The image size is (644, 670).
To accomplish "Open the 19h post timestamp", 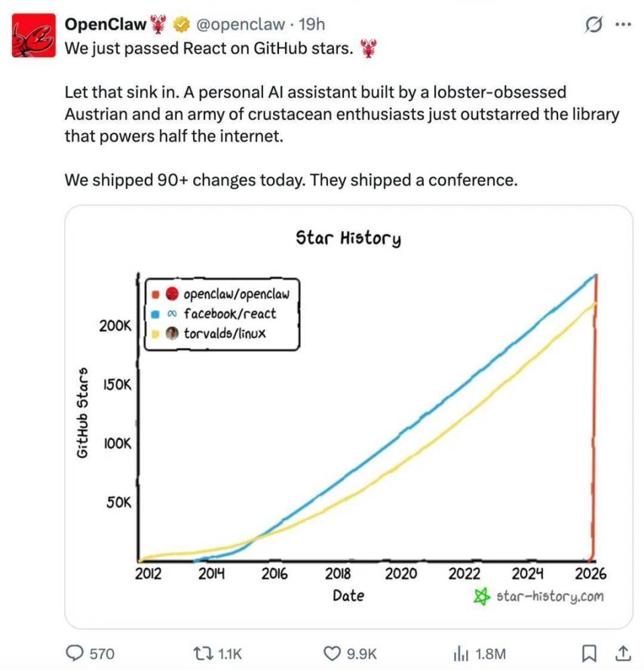I will click(311, 25).
